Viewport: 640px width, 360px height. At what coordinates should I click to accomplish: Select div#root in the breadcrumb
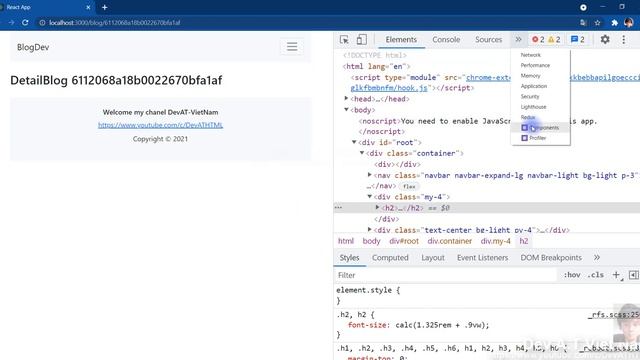(x=404, y=241)
